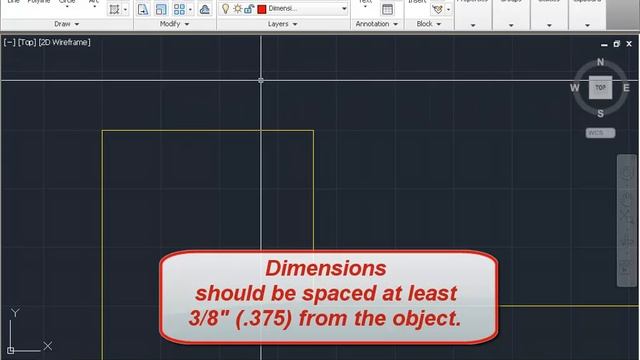This screenshot has height=360, width=640.
Task: Close the drawing viewport window
Action: (629, 44)
